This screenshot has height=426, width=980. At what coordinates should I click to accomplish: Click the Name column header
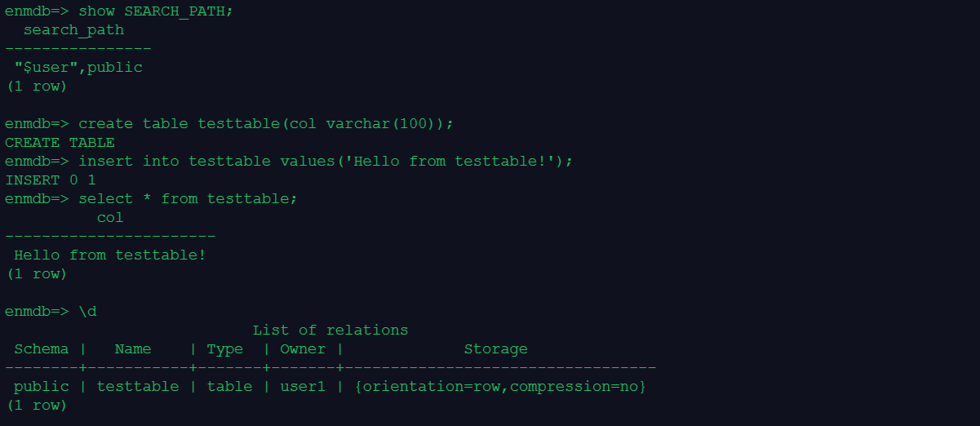(133, 349)
